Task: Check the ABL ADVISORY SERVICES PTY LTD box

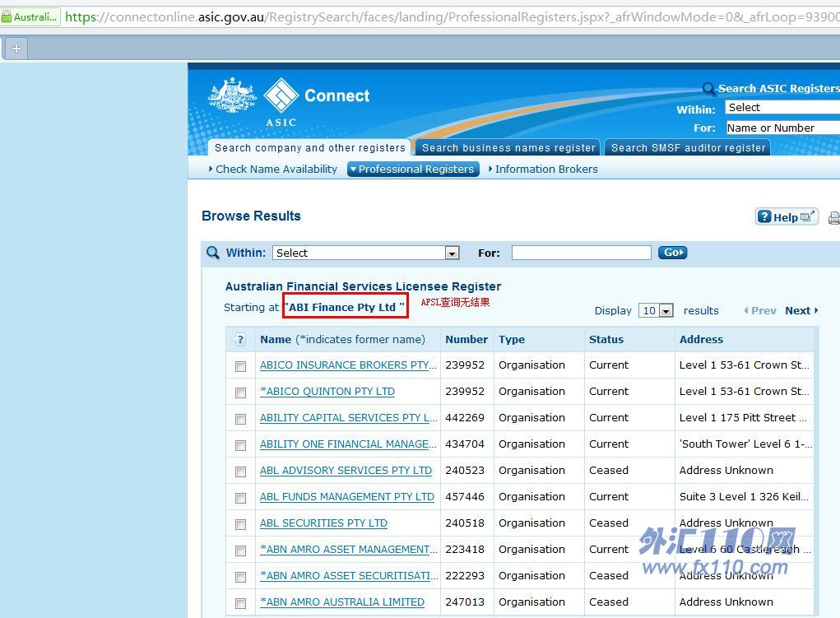Action: coord(240,472)
